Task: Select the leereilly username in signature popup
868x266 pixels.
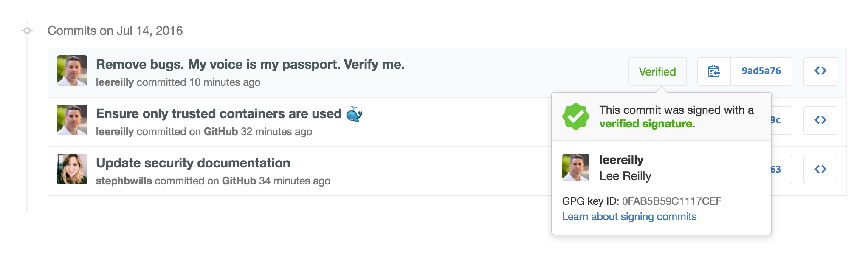Action: click(621, 160)
